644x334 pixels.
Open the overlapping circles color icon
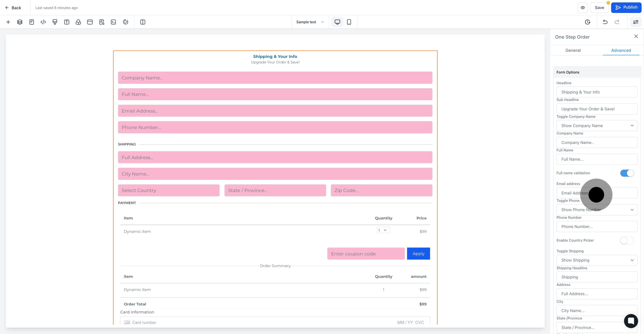click(x=78, y=22)
